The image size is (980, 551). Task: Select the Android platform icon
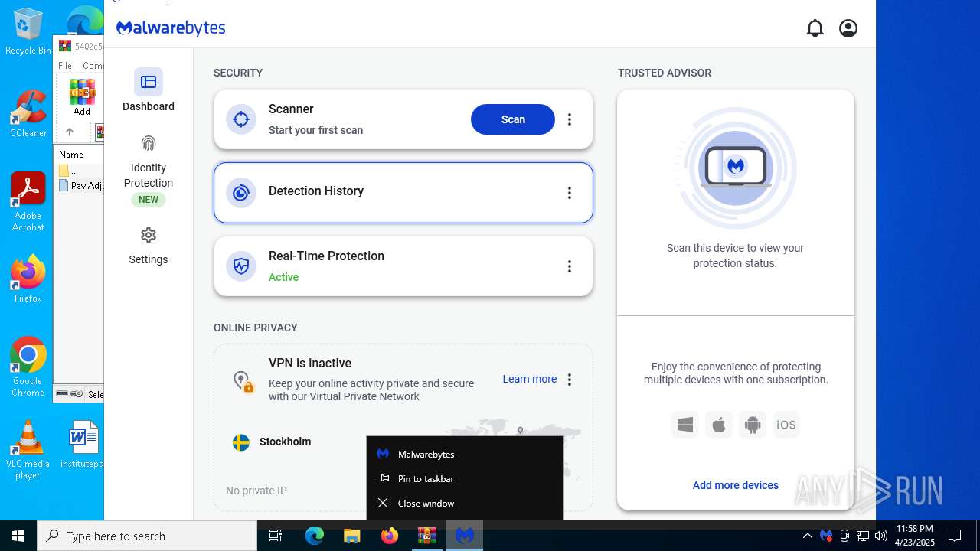coord(753,425)
